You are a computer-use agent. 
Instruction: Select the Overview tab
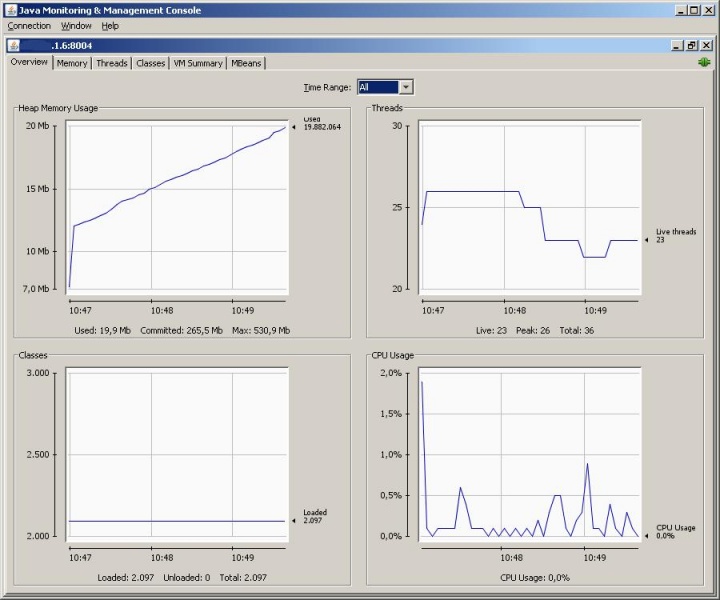29,62
